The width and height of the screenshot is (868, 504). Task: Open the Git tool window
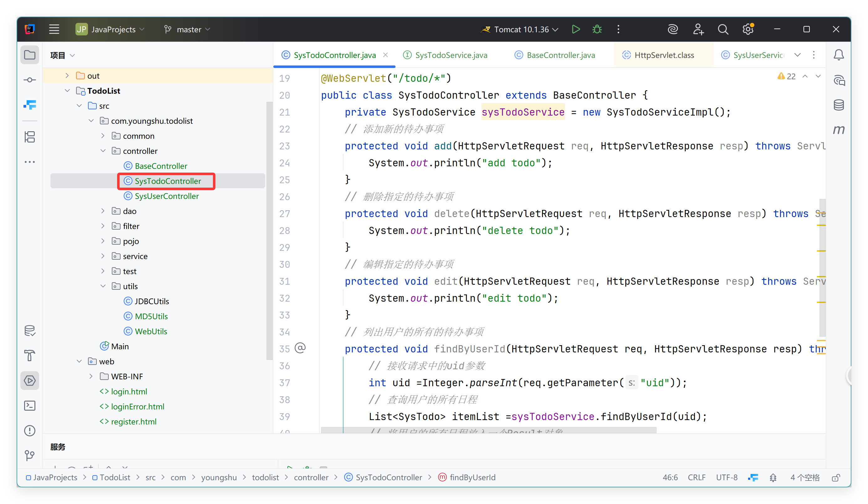click(30, 455)
